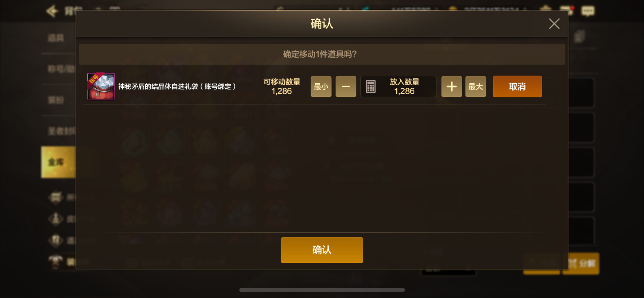Set quantity to maximum with 最大

click(476, 87)
